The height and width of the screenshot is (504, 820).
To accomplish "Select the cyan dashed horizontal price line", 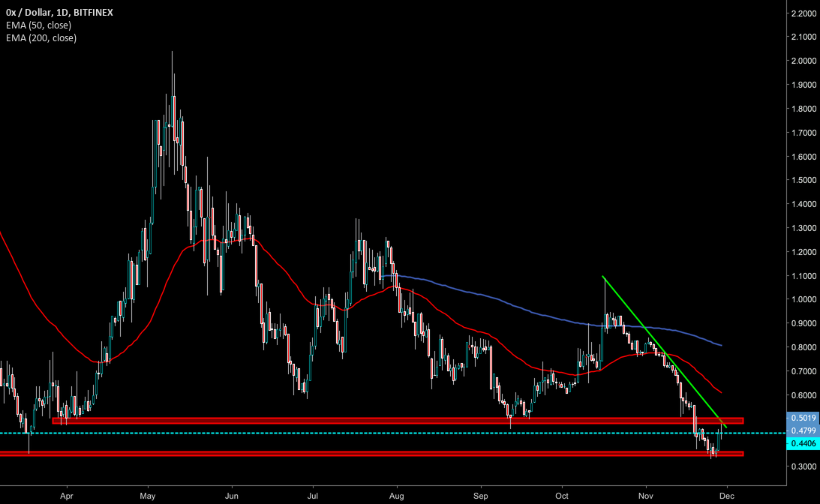I will (393, 433).
